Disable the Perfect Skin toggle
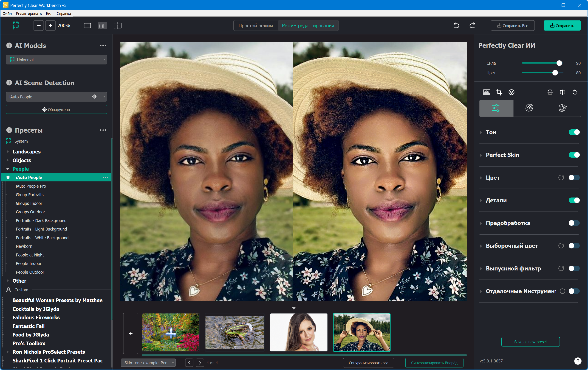588x370 pixels. coord(574,155)
